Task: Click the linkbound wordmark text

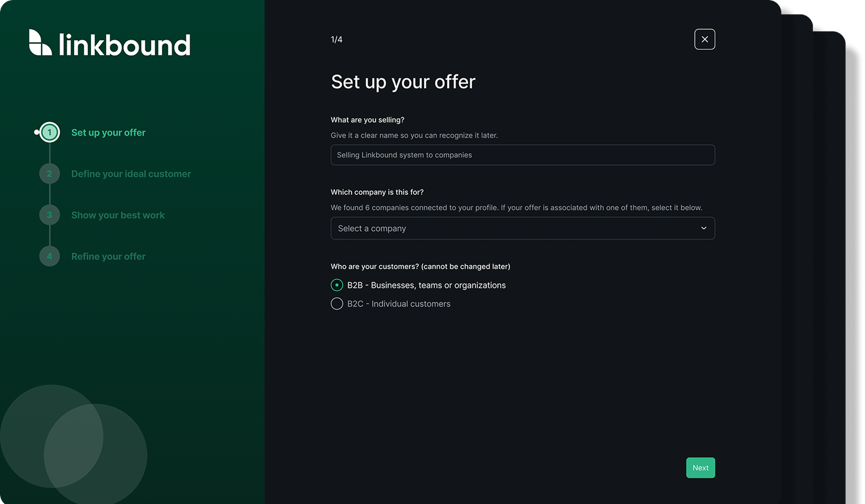Action: [124, 44]
